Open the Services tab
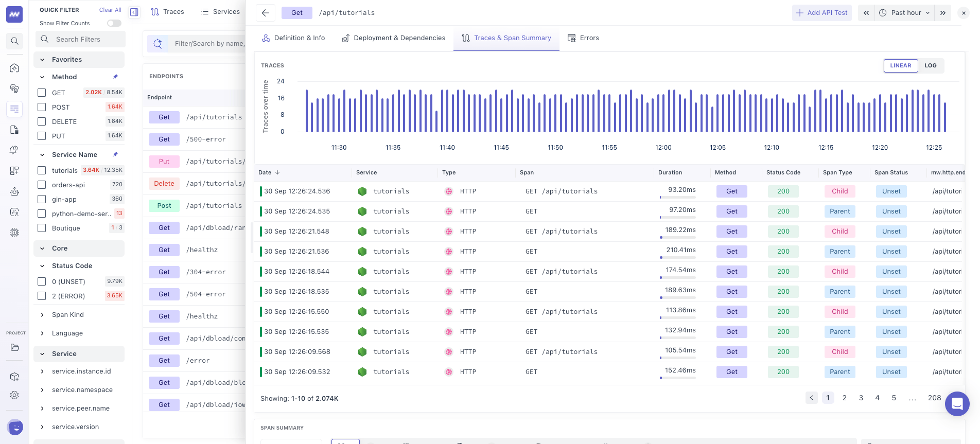980x444 pixels. (x=220, y=12)
